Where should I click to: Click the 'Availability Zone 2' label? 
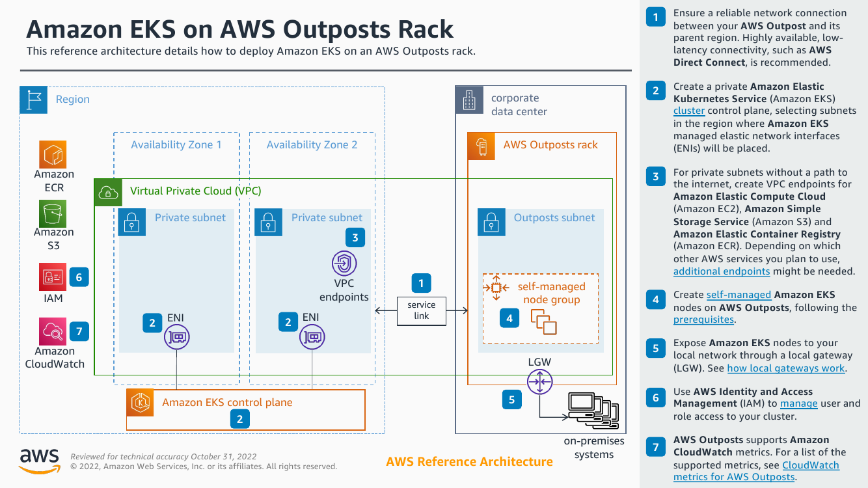[x=312, y=145]
